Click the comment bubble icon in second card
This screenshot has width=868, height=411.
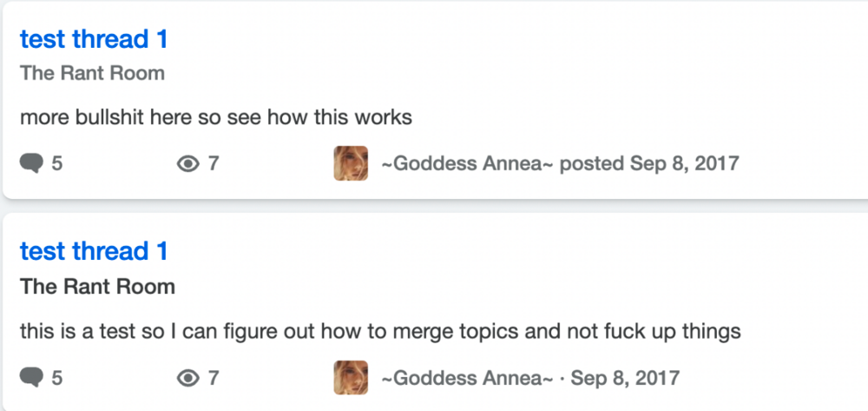coord(31,378)
